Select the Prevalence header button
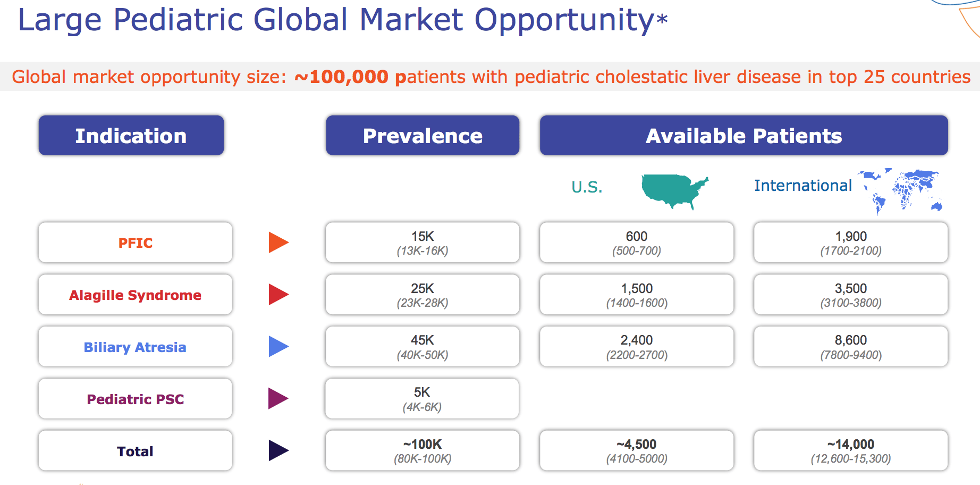Screen dimensions: 980x485 tap(423, 136)
